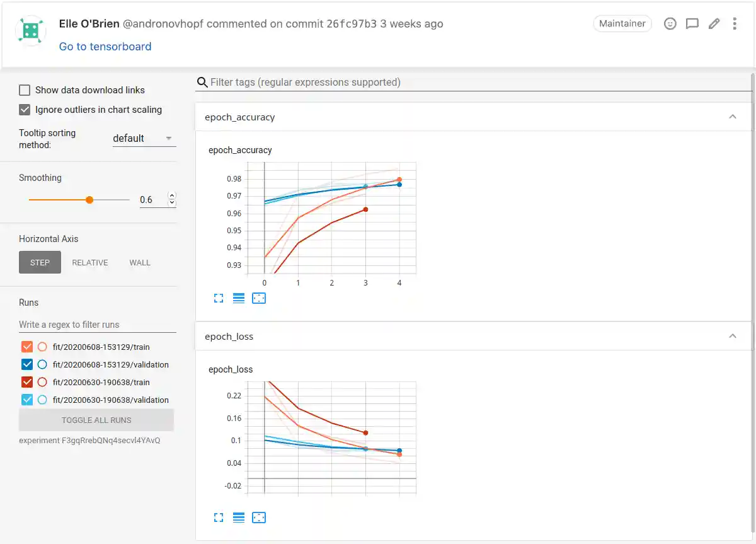Uncheck the fit/20200608-153129/train run
Viewport: 756px width, 544px height.
pyautogui.click(x=26, y=346)
